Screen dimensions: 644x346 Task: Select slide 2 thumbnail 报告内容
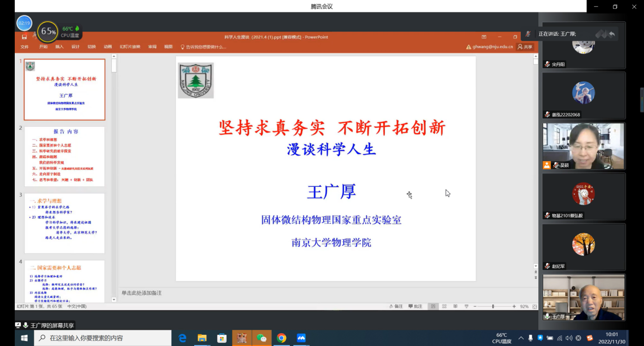pos(65,156)
